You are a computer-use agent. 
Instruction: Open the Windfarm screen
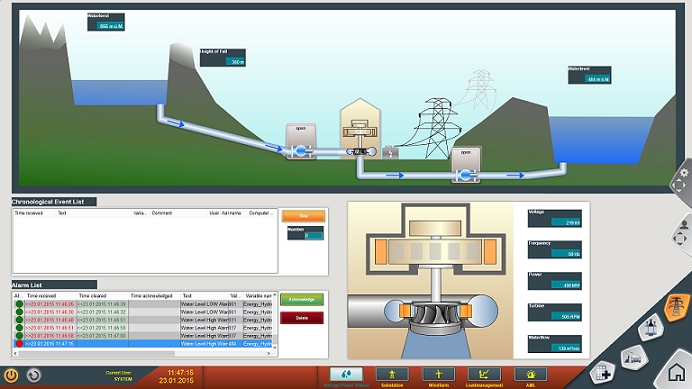tap(438, 374)
